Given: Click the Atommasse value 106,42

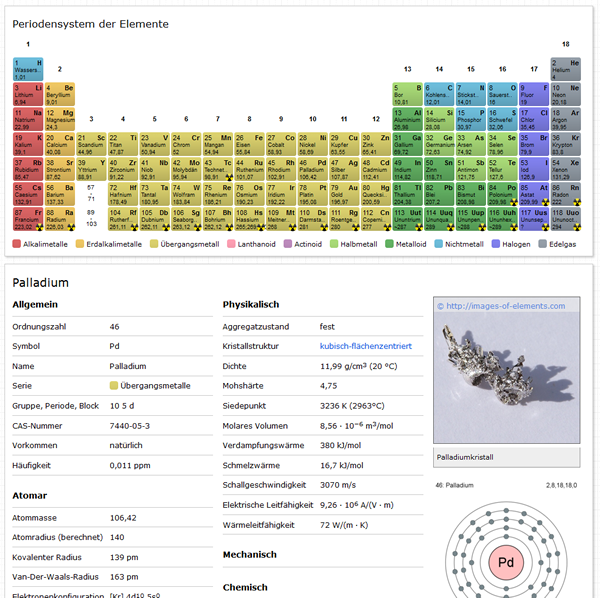Looking at the screenshot, I should point(123,518).
